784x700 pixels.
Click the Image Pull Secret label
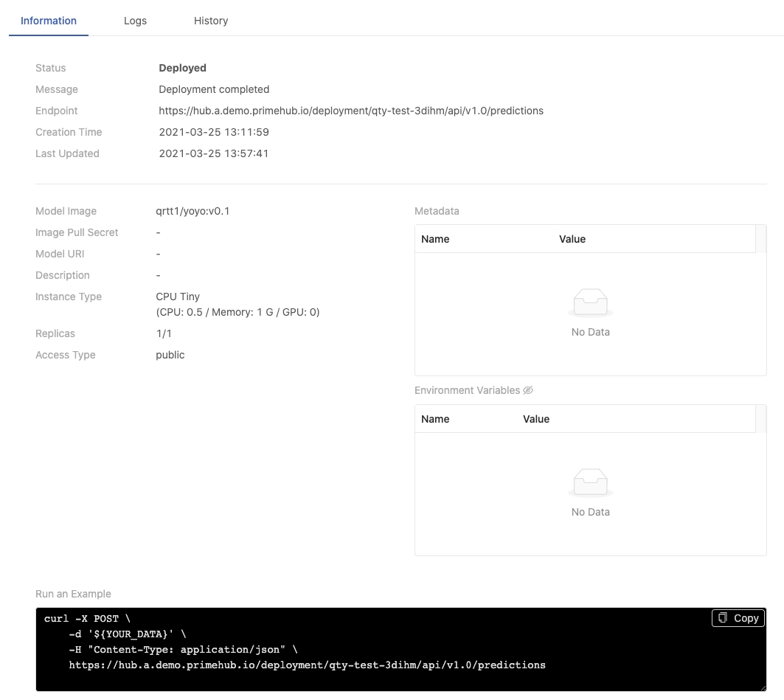[x=77, y=232]
